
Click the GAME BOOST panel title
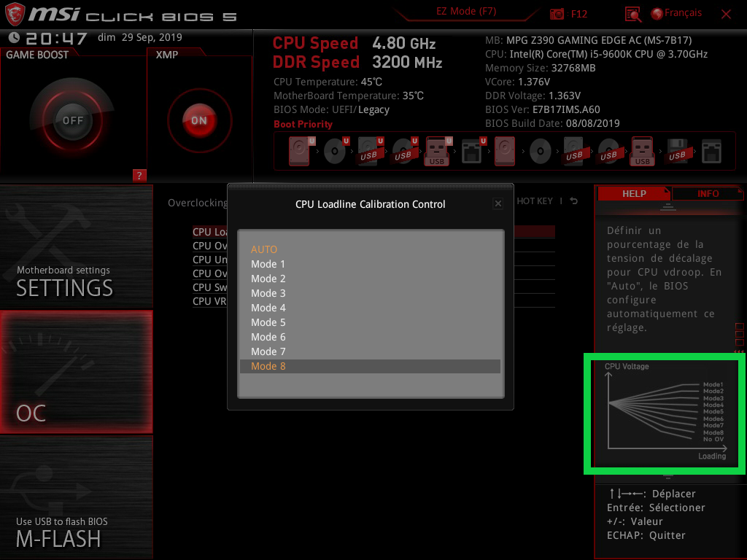click(37, 55)
